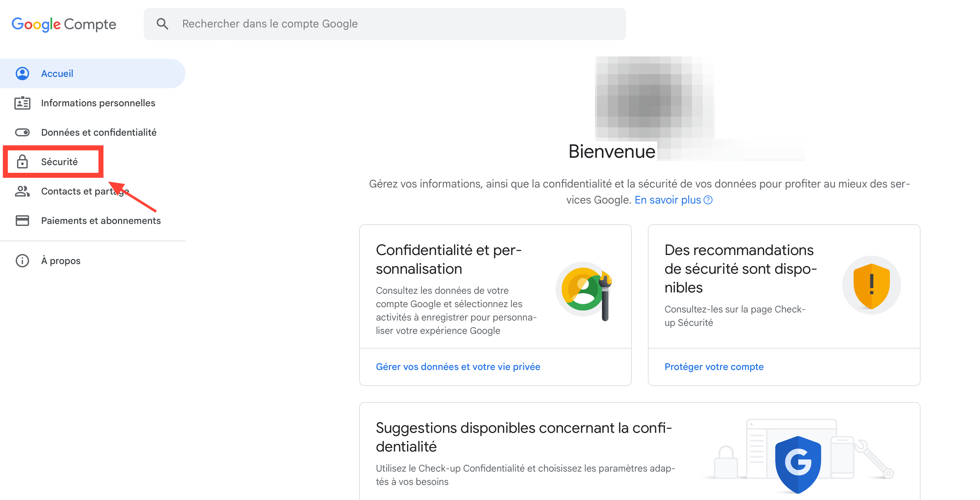Click the orange warning shield illustration

point(871,285)
